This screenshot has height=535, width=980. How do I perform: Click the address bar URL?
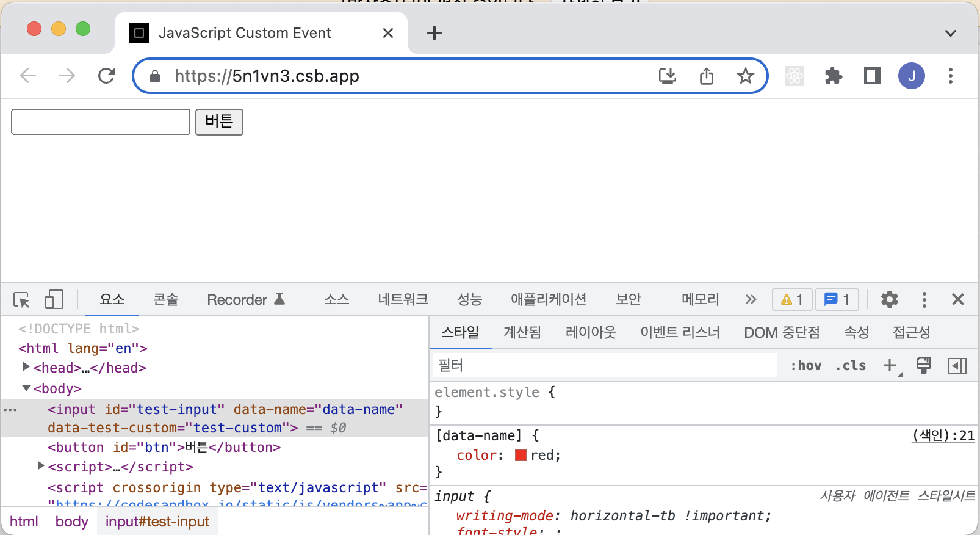[x=267, y=76]
